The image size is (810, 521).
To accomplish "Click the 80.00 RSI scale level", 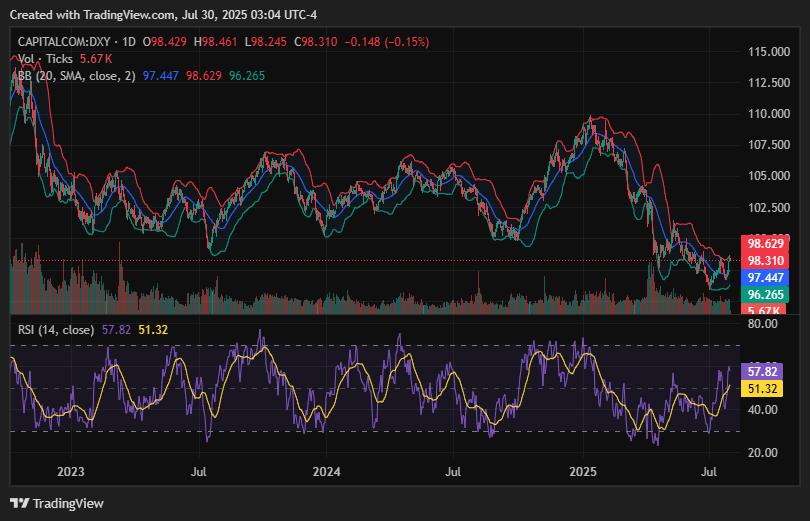I will tap(764, 324).
